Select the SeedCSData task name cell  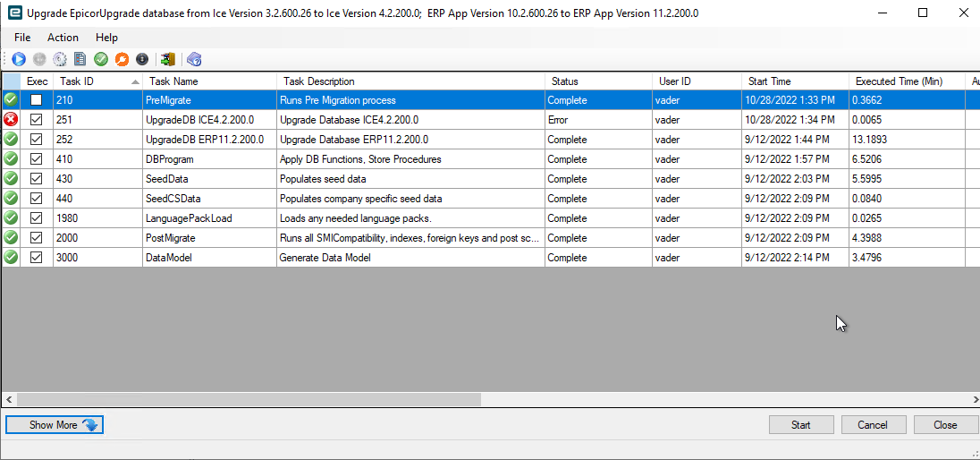(x=210, y=199)
